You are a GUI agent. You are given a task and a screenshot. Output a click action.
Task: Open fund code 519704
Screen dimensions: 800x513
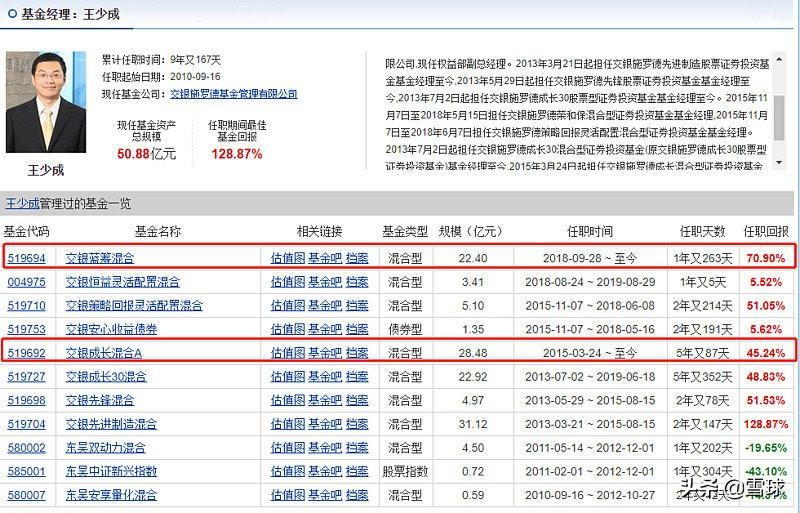click(27, 424)
